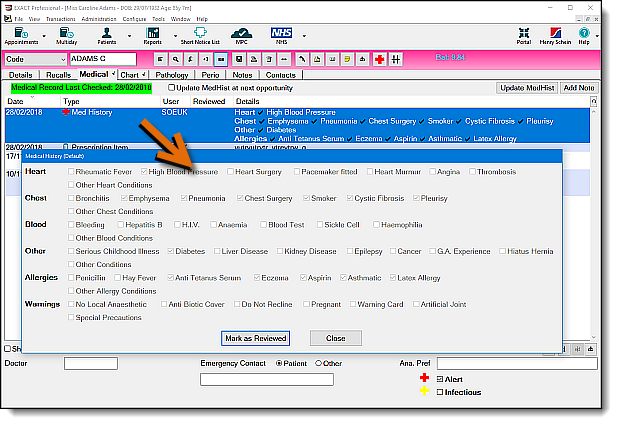
Task: Tick the Rheumatic Fever checkbox
Action: point(71,171)
